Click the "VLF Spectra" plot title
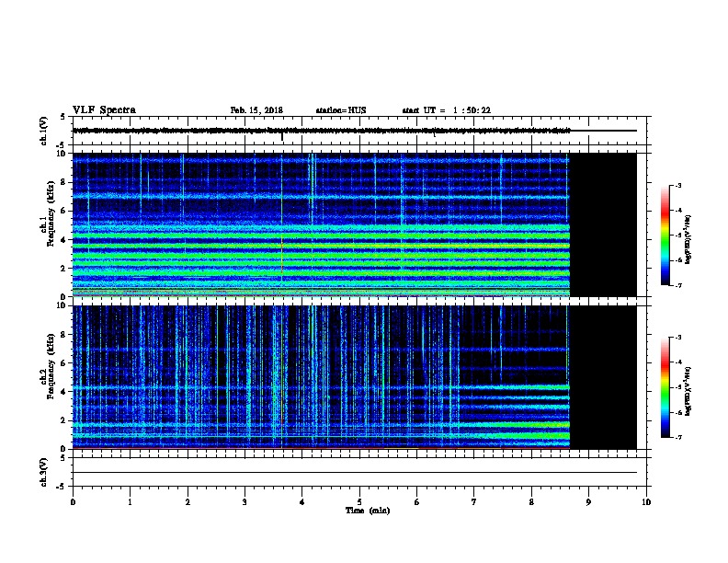This screenshot has width=728, height=563. coord(104,110)
